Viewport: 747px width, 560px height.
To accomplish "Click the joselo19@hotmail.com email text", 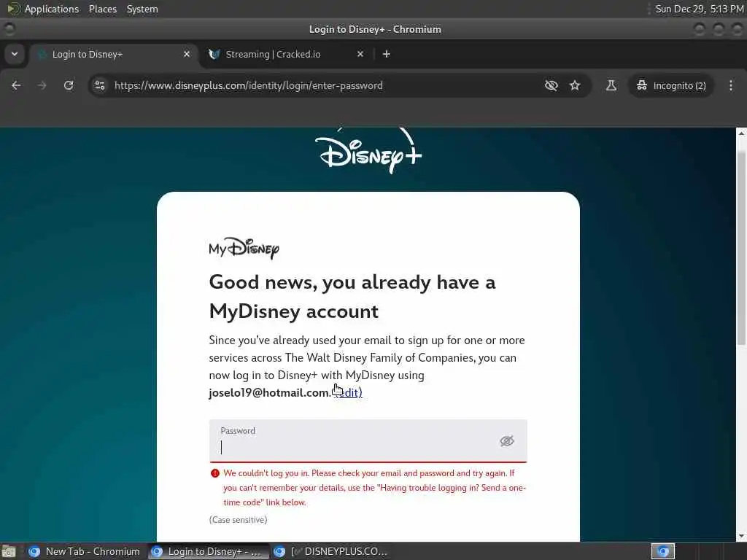I will (268, 393).
